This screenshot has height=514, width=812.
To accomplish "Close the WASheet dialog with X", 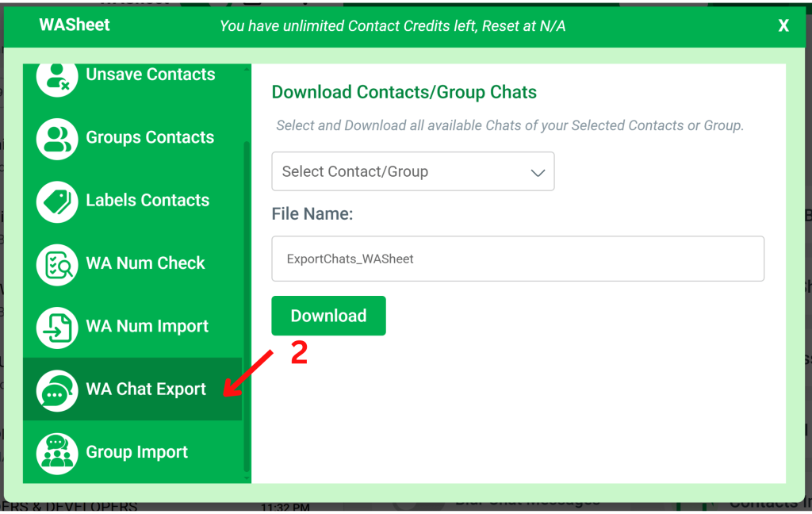I will click(783, 25).
